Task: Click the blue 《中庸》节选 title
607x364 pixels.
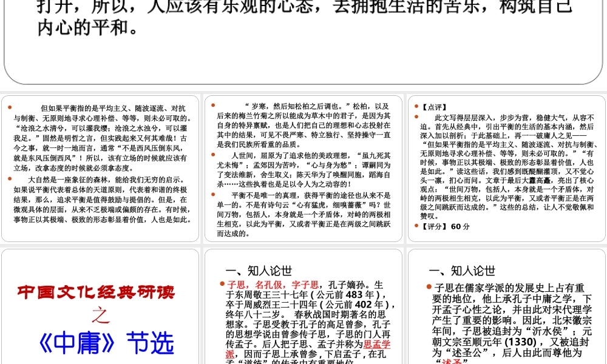Action: (x=106, y=343)
